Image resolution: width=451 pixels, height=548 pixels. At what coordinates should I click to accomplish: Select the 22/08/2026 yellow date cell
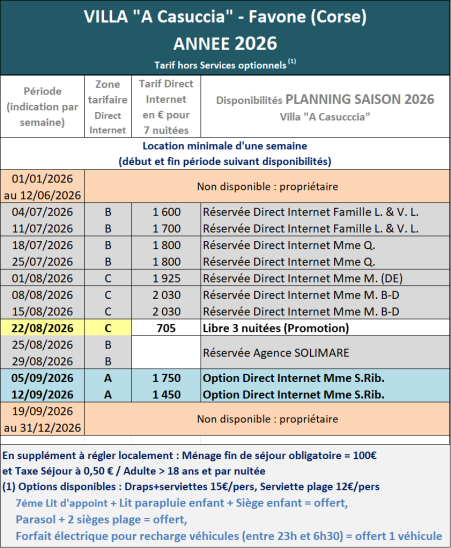tap(42, 328)
